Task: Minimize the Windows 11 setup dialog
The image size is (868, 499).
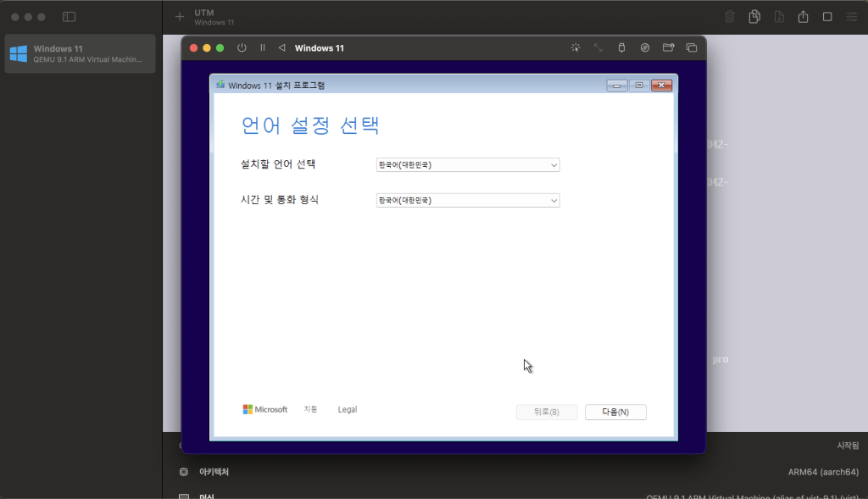Action: tap(617, 86)
